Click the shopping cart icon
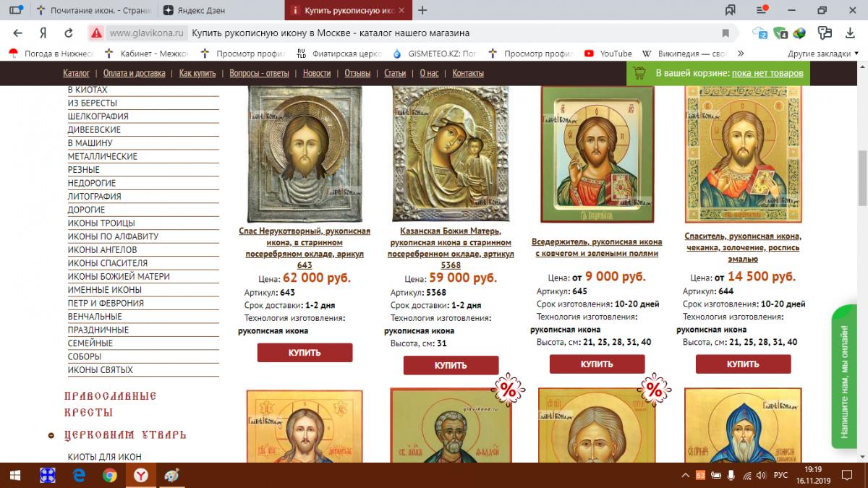868x488 pixels. click(x=639, y=73)
